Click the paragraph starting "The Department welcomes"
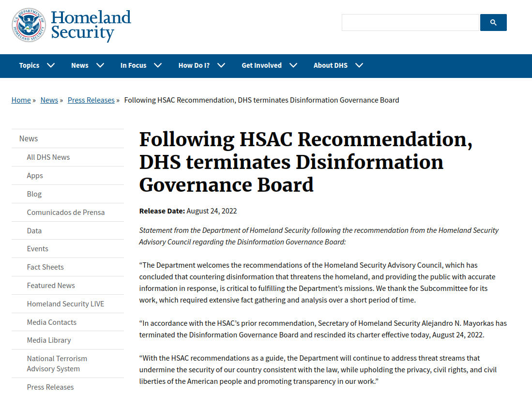 (317, 283)
